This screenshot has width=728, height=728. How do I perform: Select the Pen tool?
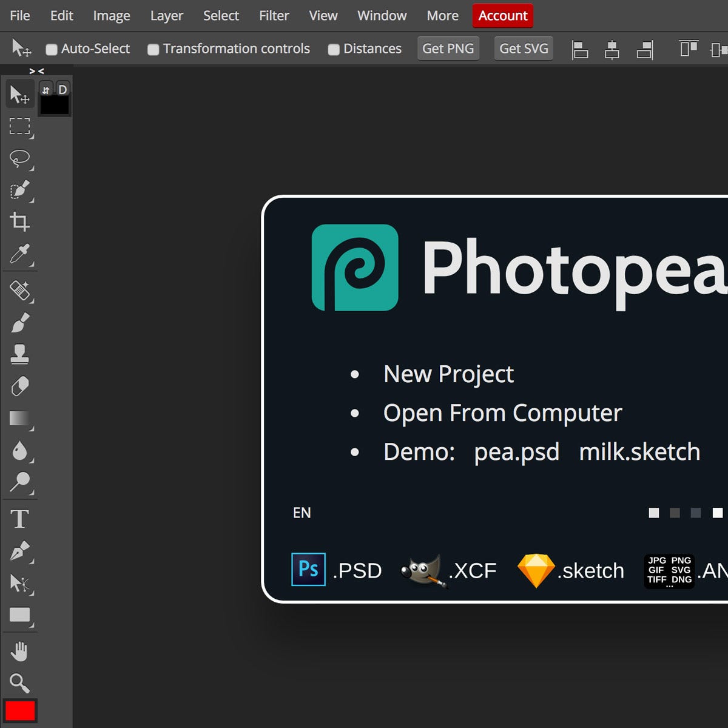pos(19,551)
